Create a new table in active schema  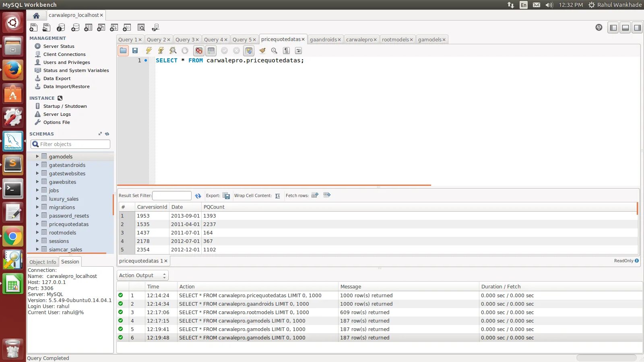(x=88, y=27)
